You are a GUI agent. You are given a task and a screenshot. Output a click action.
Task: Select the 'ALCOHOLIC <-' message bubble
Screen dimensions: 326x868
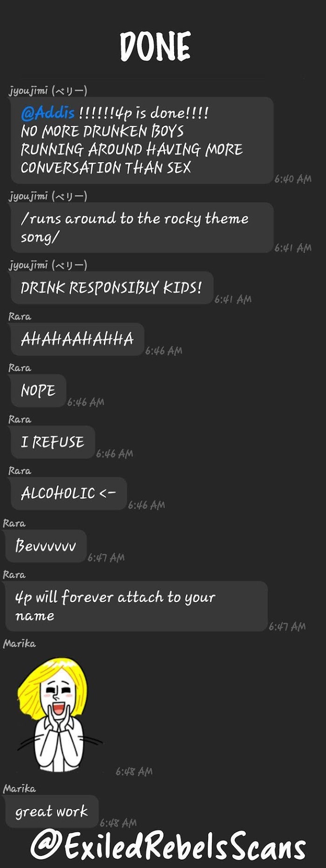point(68,494)
